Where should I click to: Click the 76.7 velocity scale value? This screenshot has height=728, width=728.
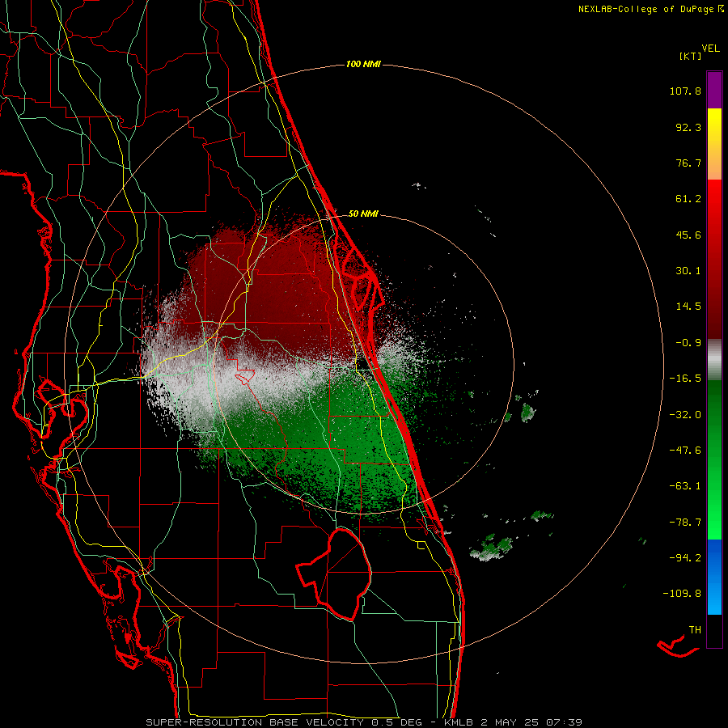point(688,163)
